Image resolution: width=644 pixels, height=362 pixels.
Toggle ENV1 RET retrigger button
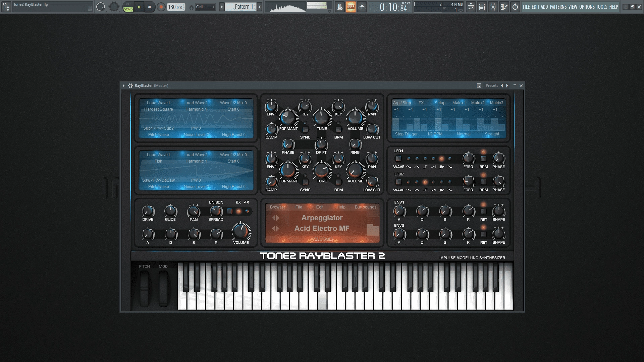484,211
